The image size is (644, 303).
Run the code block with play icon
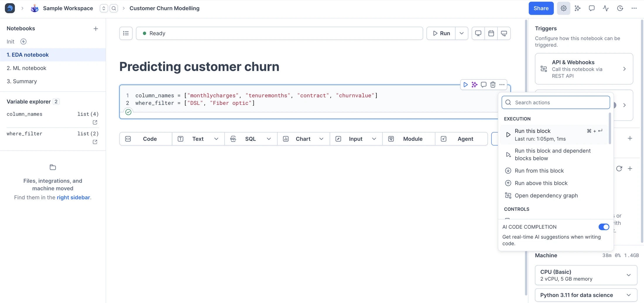[465, 85]
